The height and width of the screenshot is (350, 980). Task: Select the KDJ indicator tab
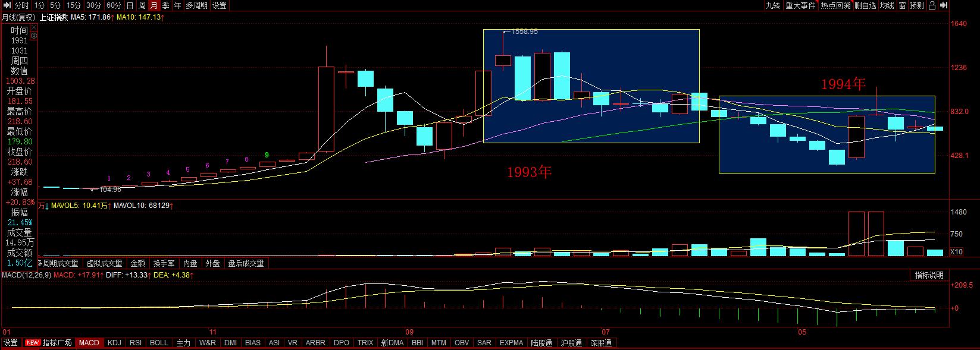[x=114, y=343]
